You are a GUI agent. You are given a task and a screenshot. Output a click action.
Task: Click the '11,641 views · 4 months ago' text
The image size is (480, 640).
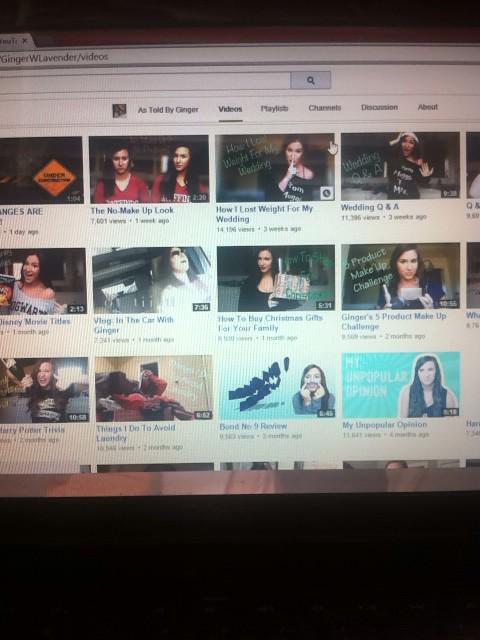[386, 435]
